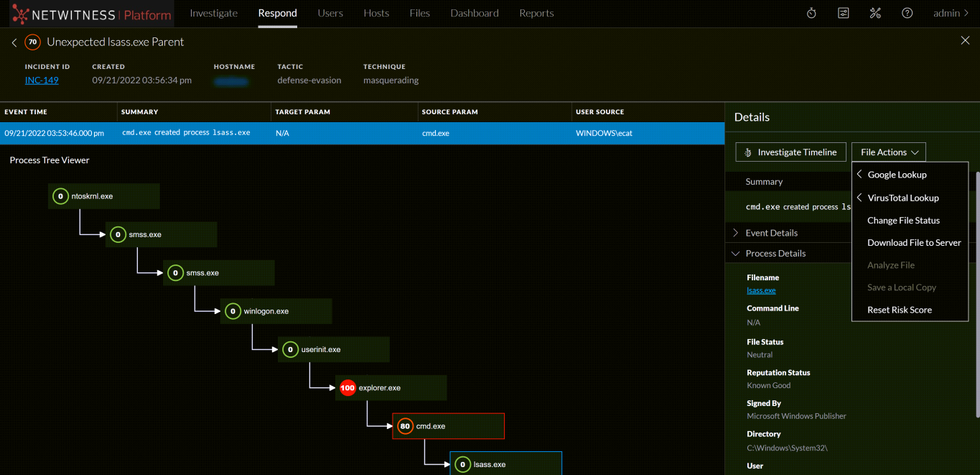
Task: Open the notifications icon in top bar
Action: (x=843, y=13)
